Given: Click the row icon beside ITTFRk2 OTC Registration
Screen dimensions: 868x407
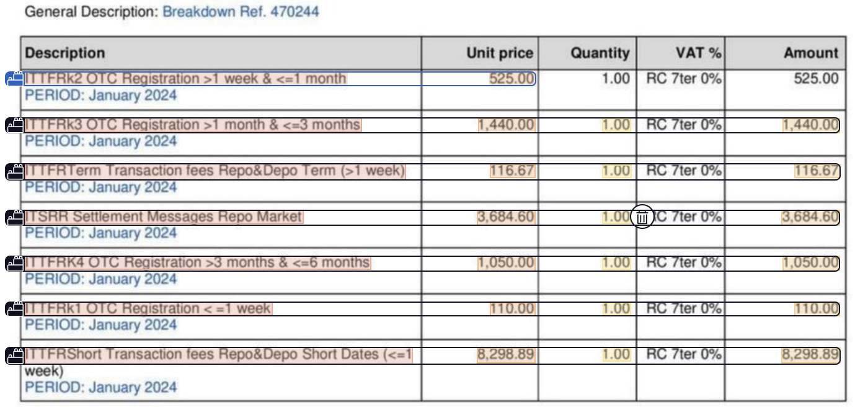Looking at the screenshot, I should point(14,79).
